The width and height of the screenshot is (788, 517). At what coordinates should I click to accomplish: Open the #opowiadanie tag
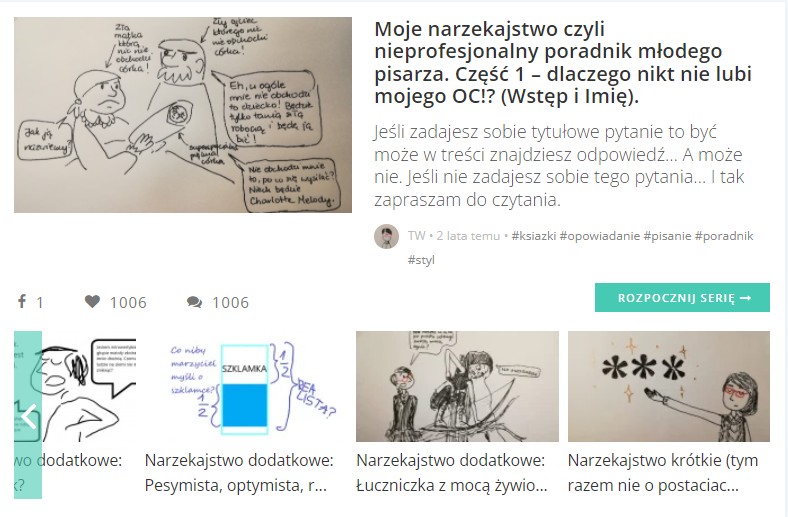click(x=600, y=236)
